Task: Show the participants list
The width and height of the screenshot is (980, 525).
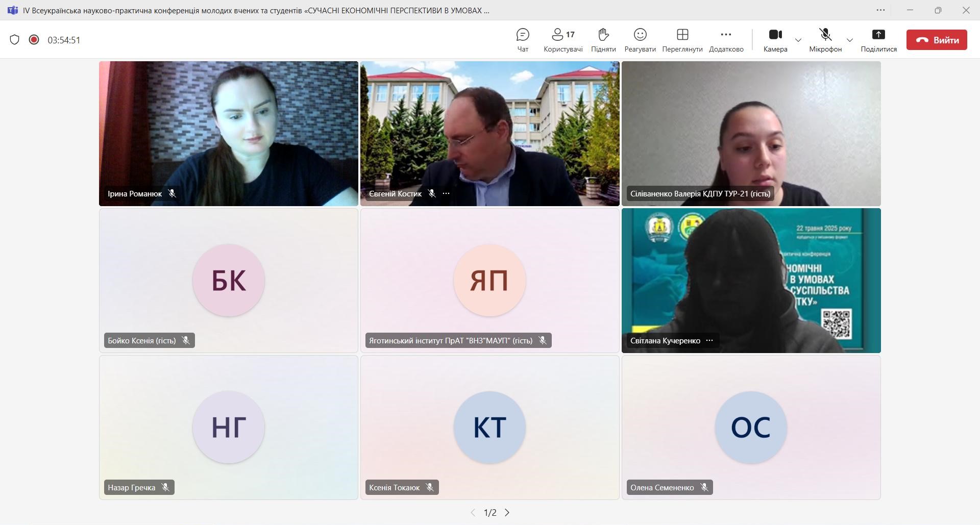Action: [x=563, y=40]
